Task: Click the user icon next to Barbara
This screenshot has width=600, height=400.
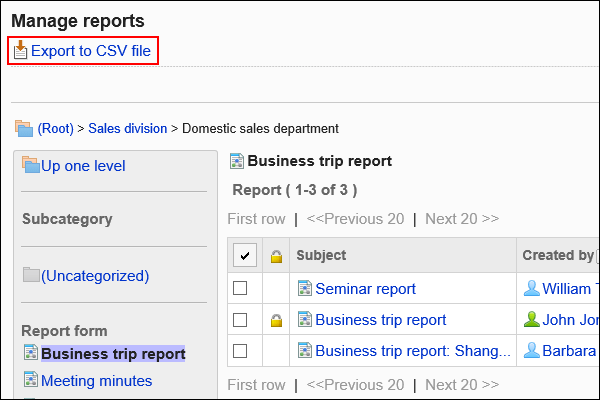Action: [532, 350]
